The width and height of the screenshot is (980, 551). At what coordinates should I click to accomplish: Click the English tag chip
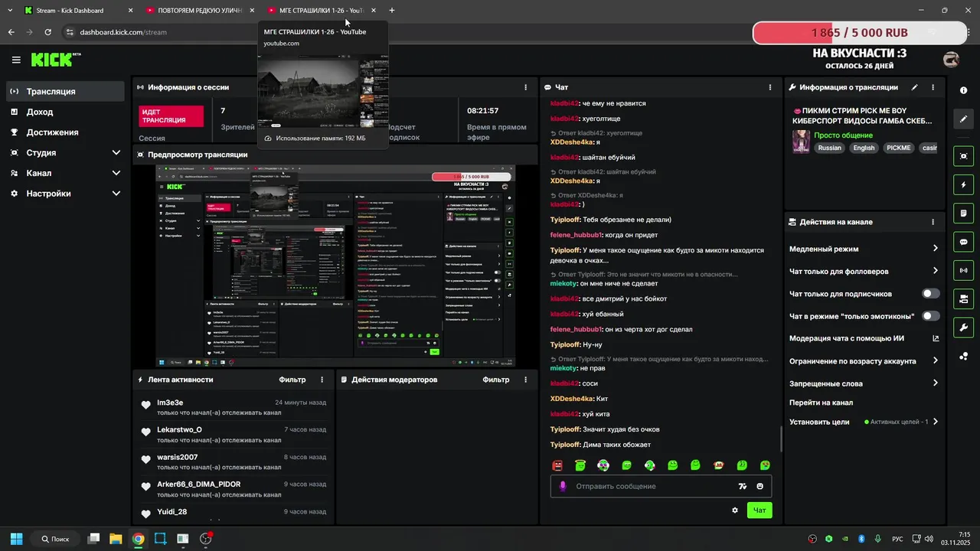pos(864,148)
